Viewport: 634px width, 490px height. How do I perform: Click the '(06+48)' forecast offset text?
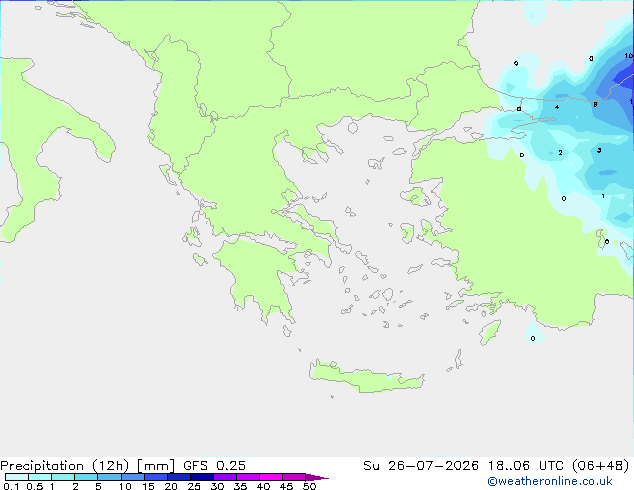click(x=600, y=466)
